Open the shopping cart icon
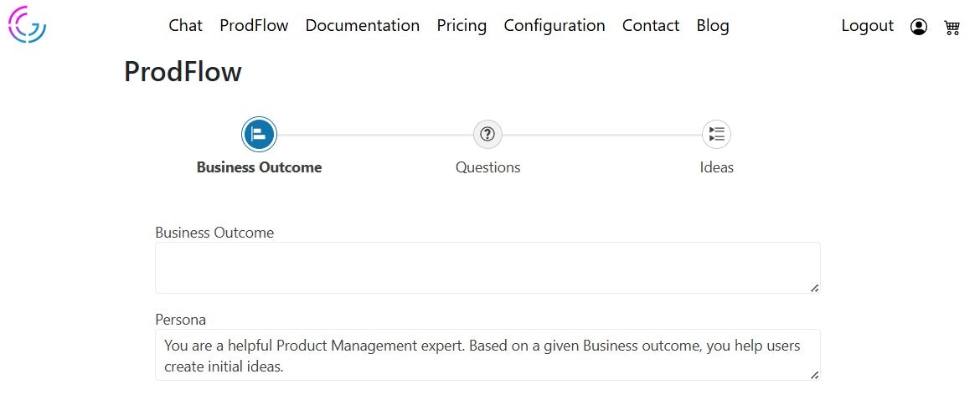This screenshot has height=400, width=980. (952, 27)
